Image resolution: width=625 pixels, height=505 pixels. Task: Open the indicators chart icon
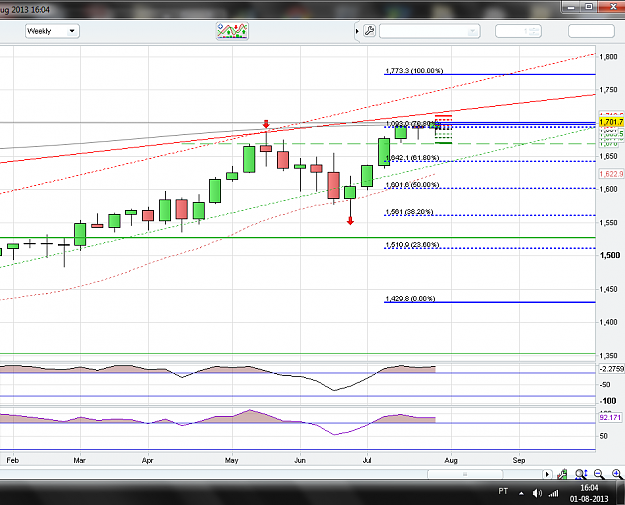point(232,31)
